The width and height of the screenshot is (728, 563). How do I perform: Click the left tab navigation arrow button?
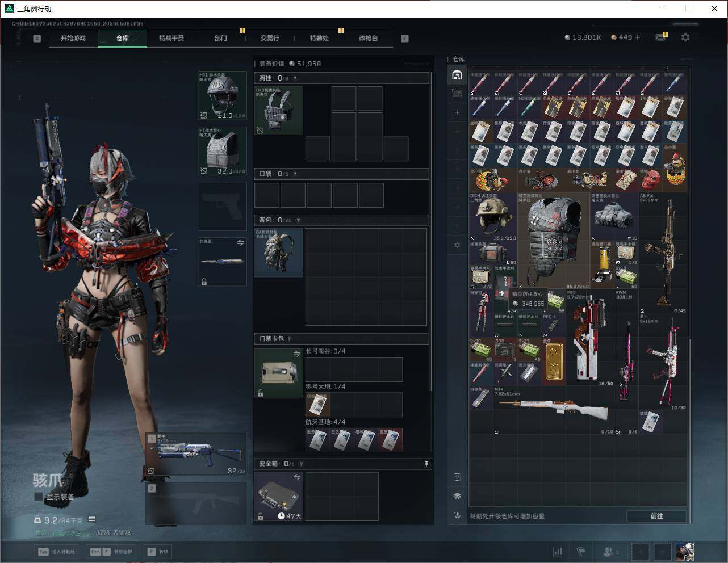(x=37, y=39)
